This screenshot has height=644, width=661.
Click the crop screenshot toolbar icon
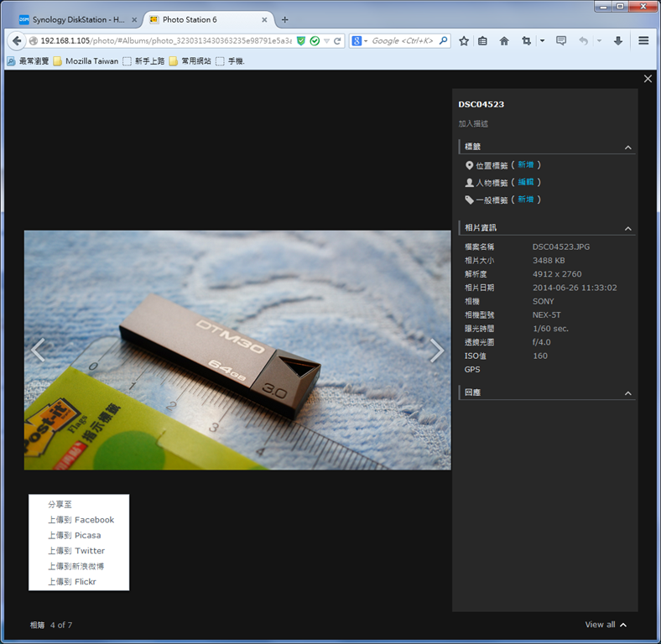(x=526, y=41)
